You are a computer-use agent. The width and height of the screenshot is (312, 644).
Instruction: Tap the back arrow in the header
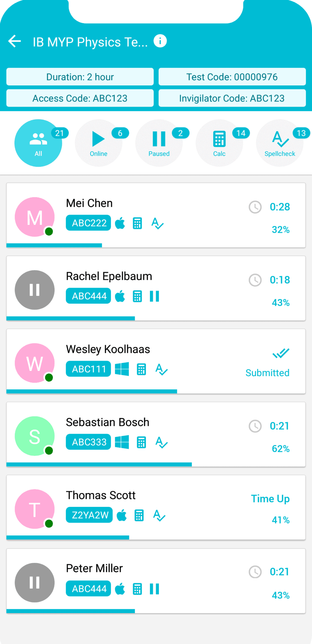pyautogui.click(x=15, y=41)
